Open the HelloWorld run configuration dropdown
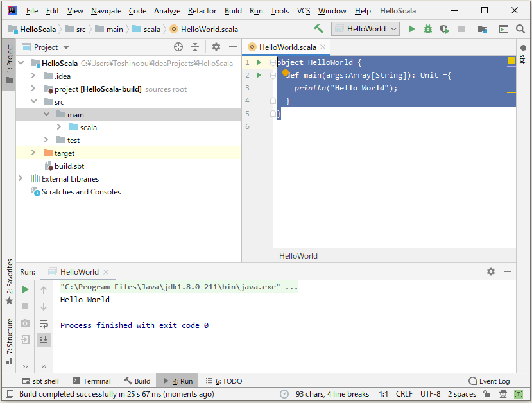 coord(365,29)
